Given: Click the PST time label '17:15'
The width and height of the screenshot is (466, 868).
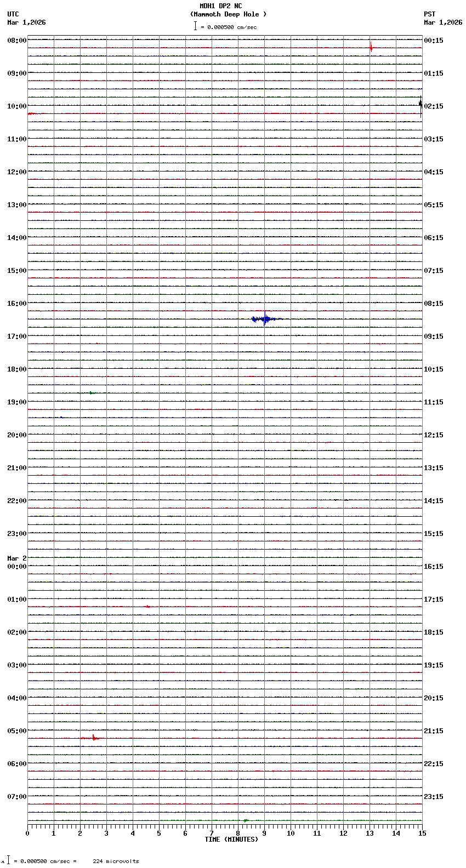Looking at the screenshot, I should click(x=434, y=599).
